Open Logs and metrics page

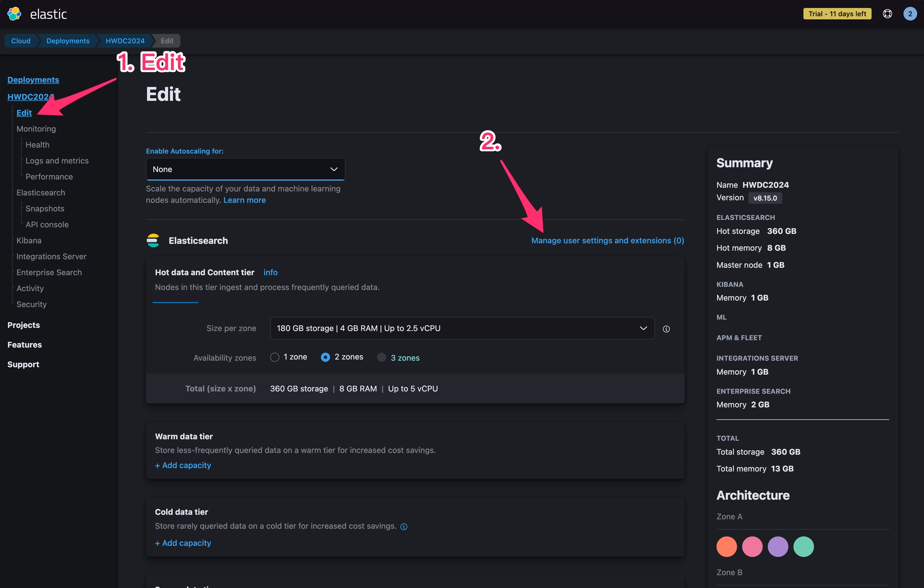coord(57,161)
